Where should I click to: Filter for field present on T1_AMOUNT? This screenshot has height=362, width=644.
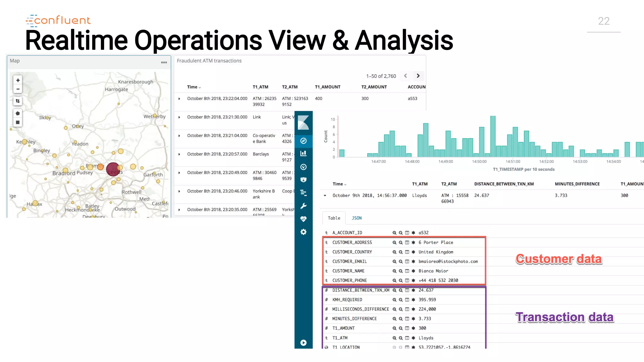[x=413, y=328]
